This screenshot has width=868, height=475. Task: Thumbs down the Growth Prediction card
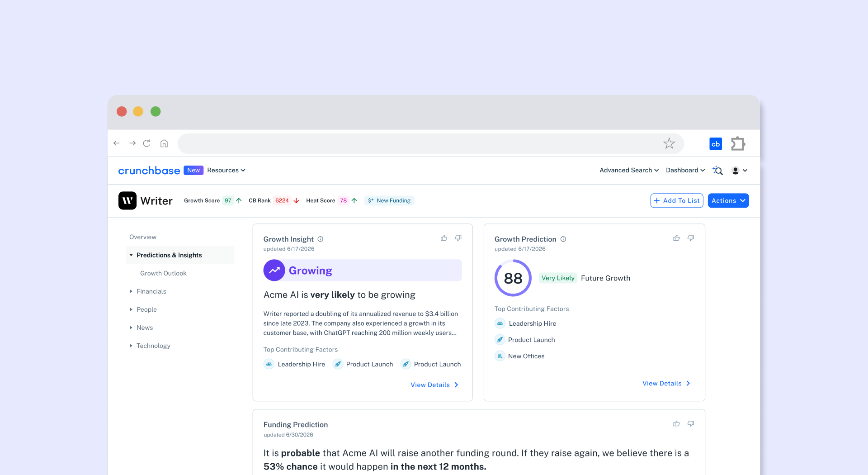691,238
